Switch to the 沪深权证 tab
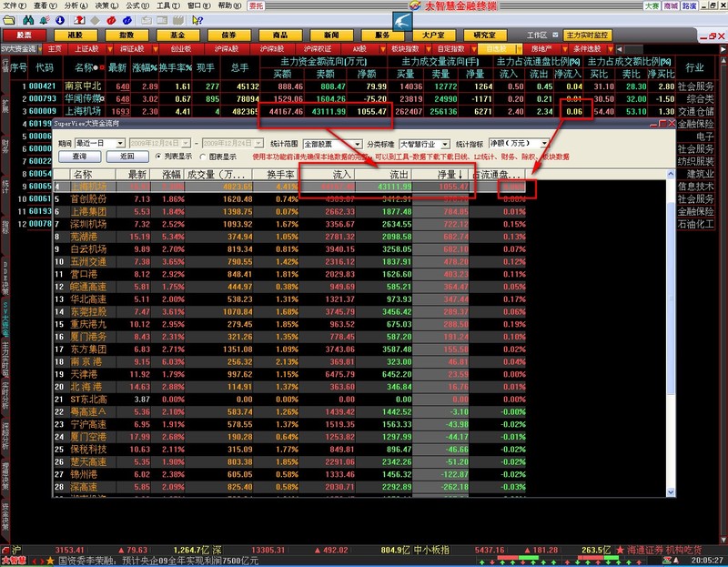The width and height of the screenshot is (728, 567). click(318, 49)
